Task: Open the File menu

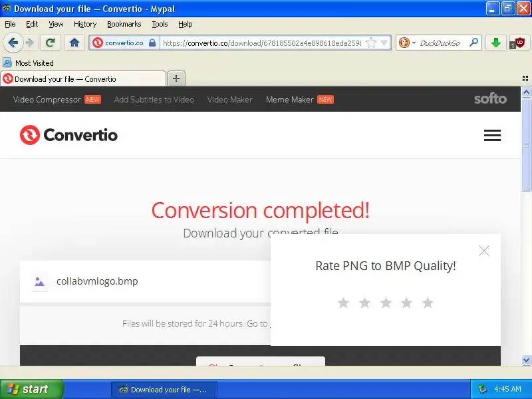Action: coord(10,24)
